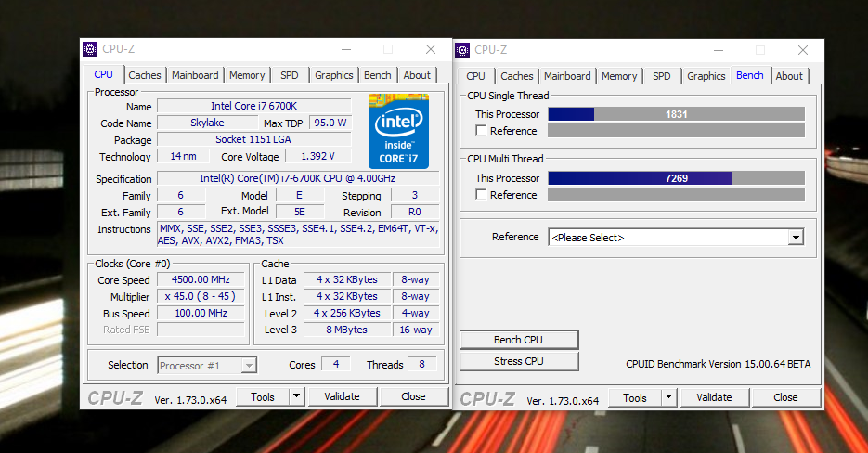Screen dimensions: 868x453
Task: Click Ext. Model value 5E
Action: (x=300, y=212)
